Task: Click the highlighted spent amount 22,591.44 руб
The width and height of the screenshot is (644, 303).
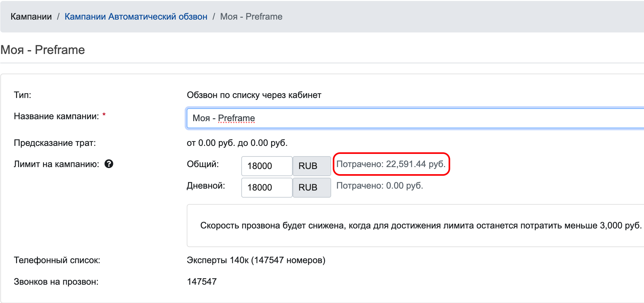Action: pyautogui.click(x=391, y=164)
